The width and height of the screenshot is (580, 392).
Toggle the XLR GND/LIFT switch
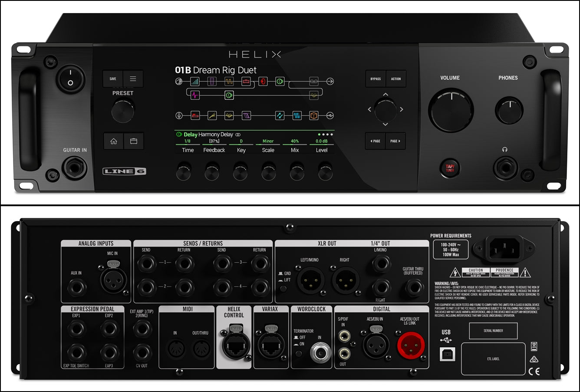[283, 287]
